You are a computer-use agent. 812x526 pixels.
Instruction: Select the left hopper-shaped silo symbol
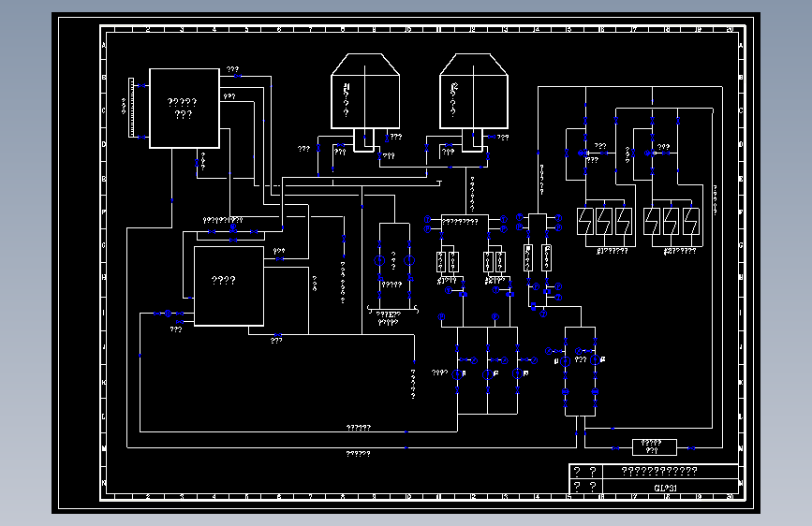[x=365, y=91]
